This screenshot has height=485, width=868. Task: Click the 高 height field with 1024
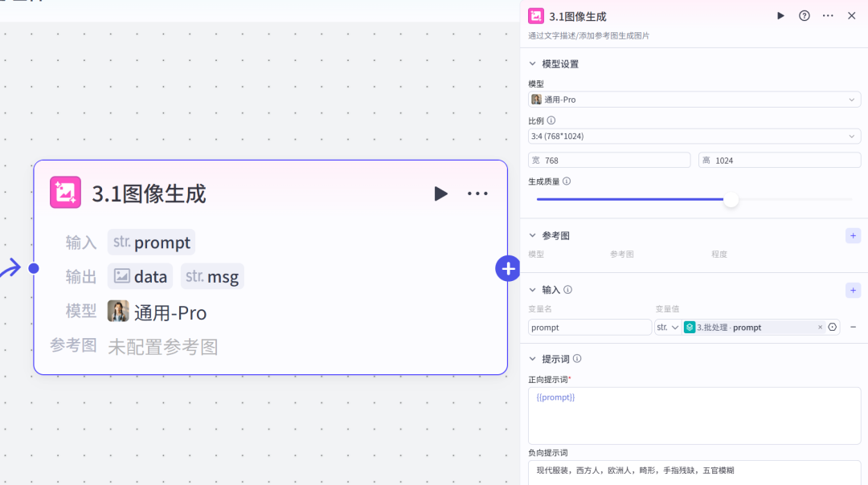[780, 161]
